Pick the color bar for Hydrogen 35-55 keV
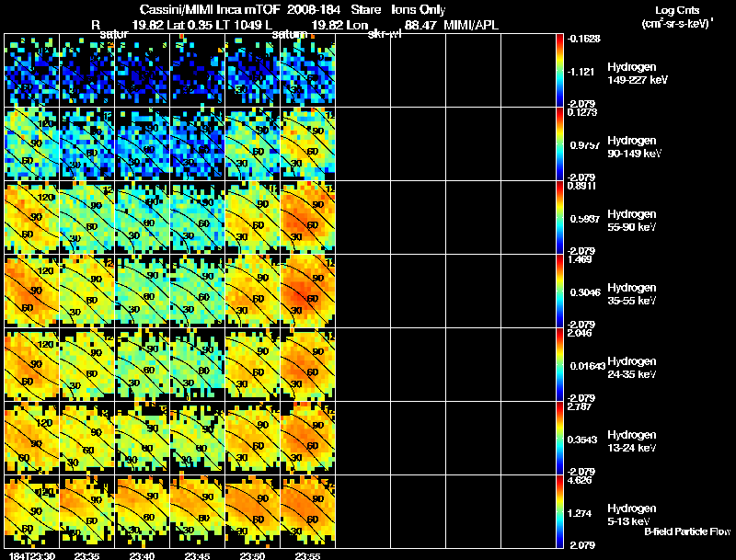Screen dimensions: 736x560 pyautogui.click(x=559, y=291)
